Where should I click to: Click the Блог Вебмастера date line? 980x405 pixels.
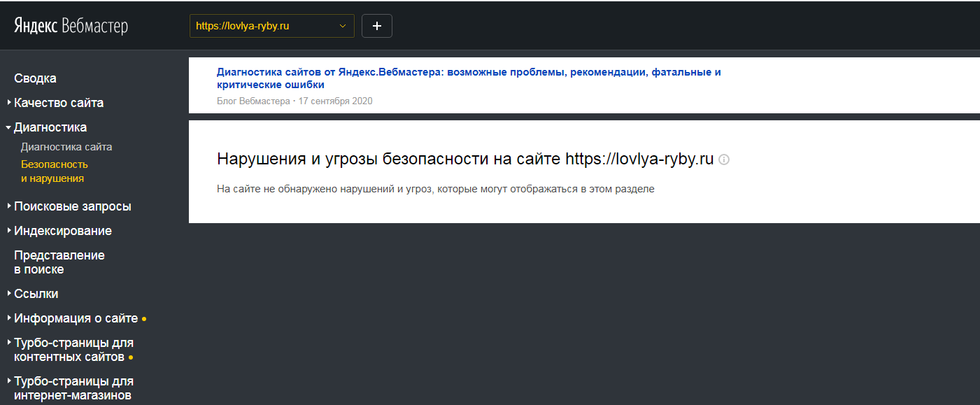pyautogui.click(x=294, y=101)
